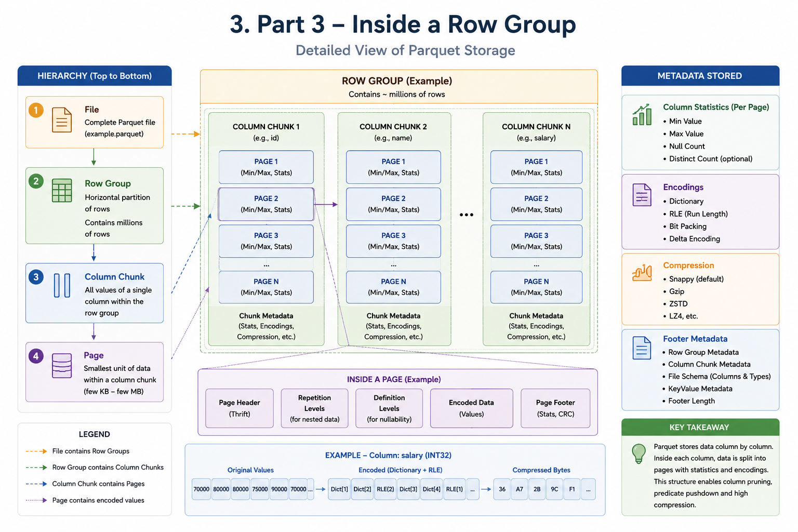This screenshot has width=798, height=532.
Task: Click the '75000' original value cell
Action: (x=260, y=489)
